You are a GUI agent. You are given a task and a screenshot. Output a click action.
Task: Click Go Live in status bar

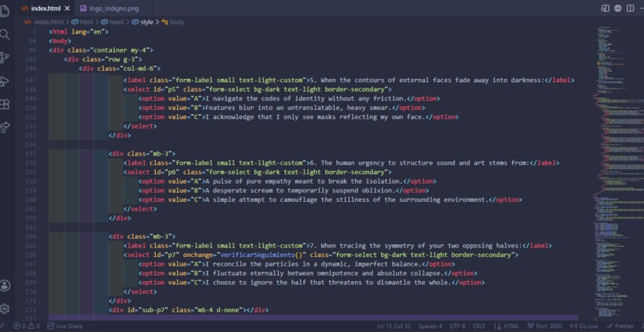(584, 326)
